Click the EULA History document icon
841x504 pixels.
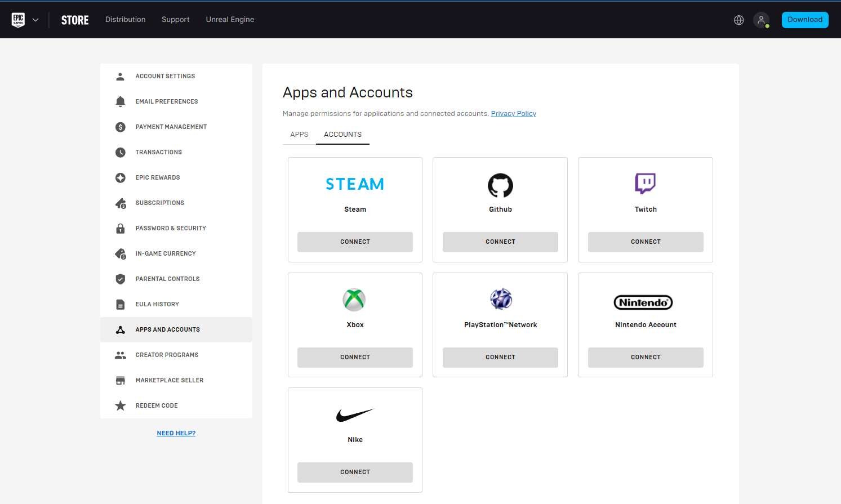point(120,304)
